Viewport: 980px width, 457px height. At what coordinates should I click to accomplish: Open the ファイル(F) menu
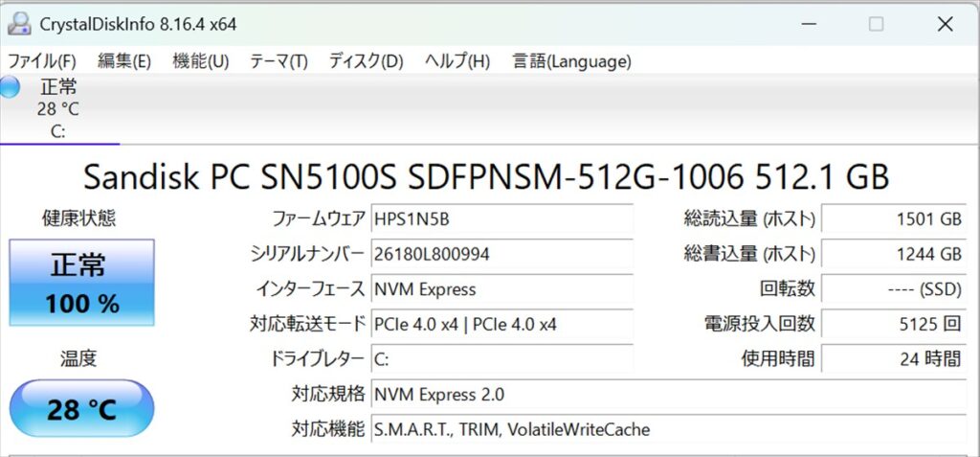click(x=42, y=61)
